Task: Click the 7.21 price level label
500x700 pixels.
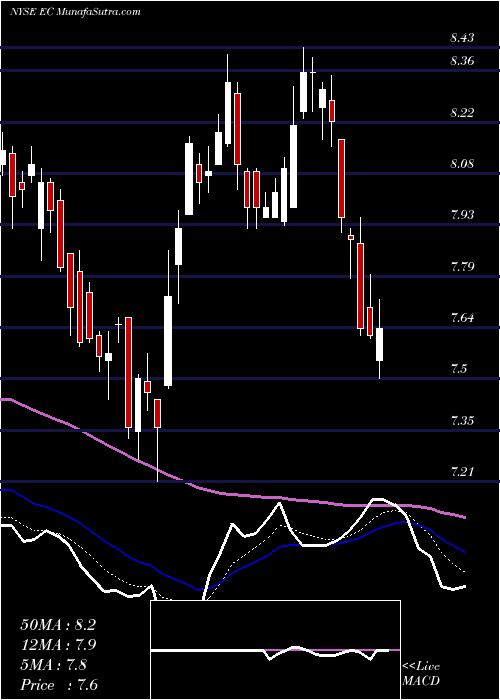Action: pos(462,472)
